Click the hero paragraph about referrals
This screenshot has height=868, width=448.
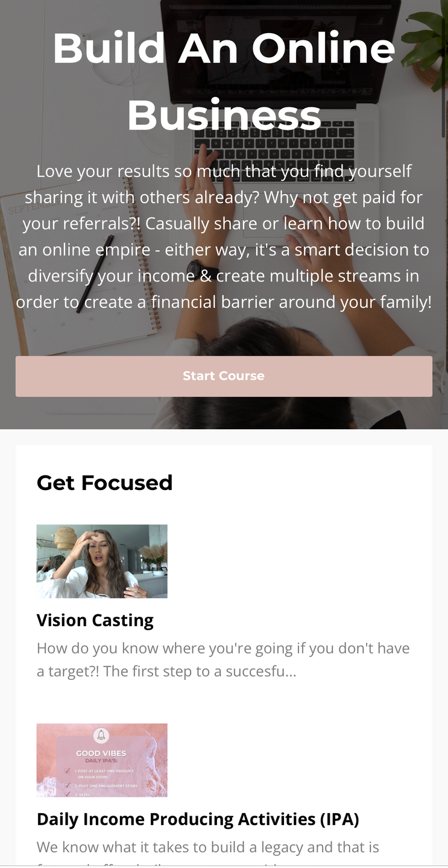[x=224, y=237]
